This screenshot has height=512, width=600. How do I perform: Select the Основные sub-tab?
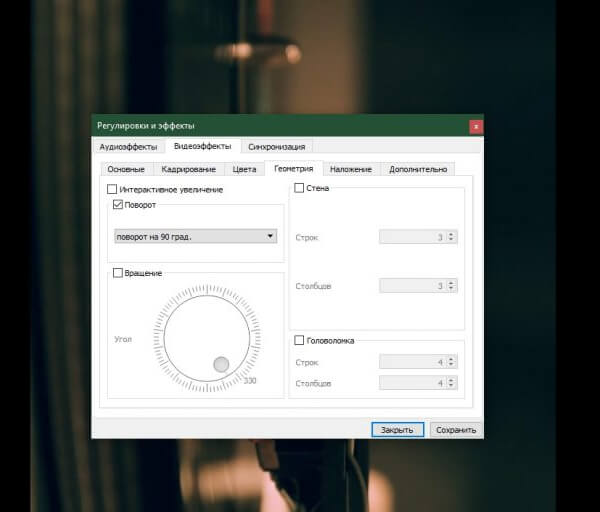[x=126, y=169]
